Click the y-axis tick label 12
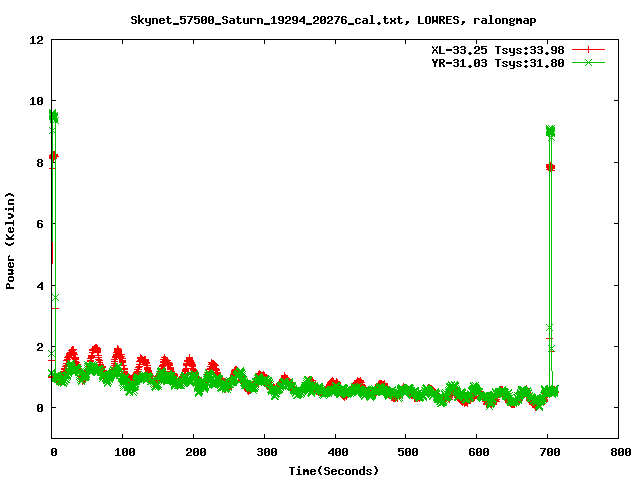Image resolution: width=640 pixels, height=480 pixels. coord(36,40)
